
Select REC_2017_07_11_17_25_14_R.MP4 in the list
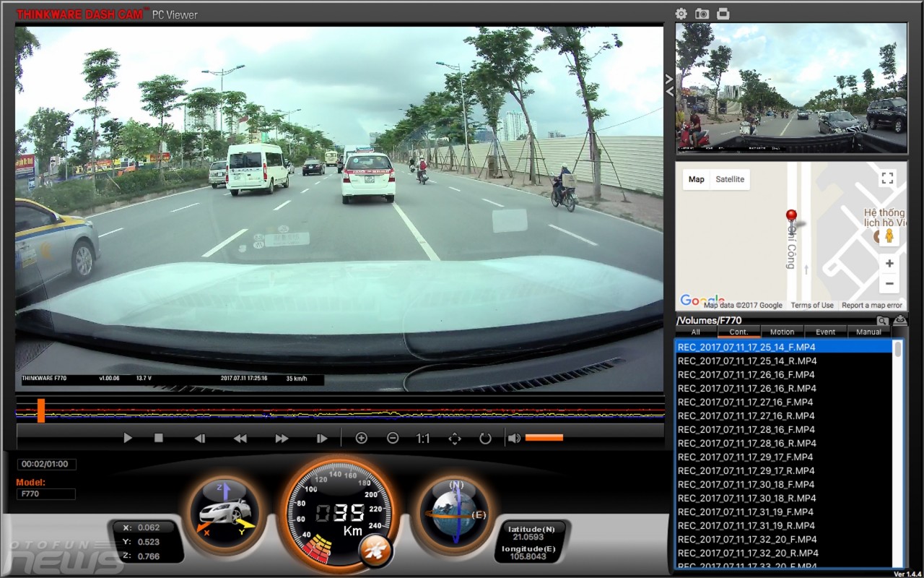[x=784, y=361]
